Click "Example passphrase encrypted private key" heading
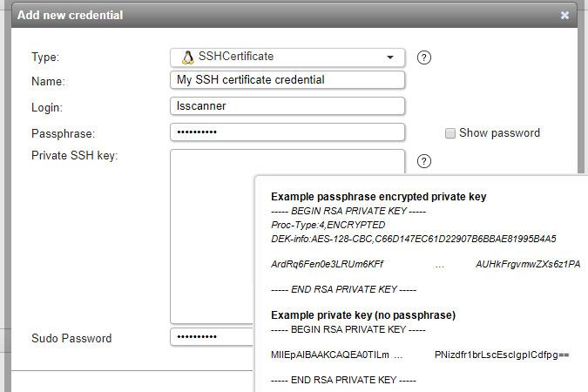 tap(378, 197)
